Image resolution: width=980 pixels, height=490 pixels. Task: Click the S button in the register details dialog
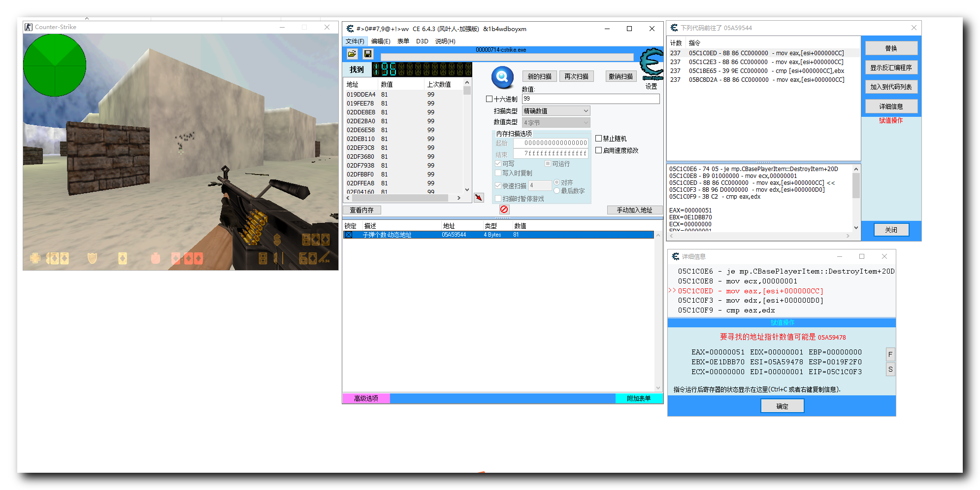tap(890, 369)
